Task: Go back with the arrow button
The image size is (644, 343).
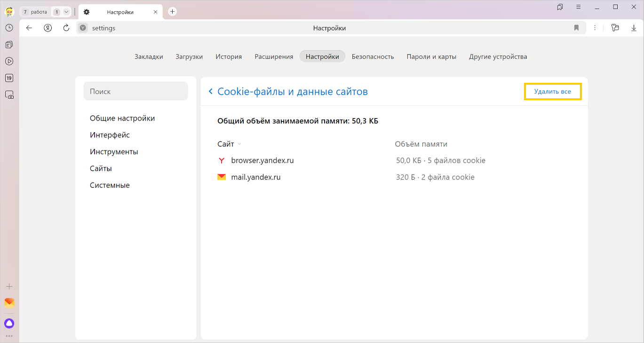Action: pos(29,28)
